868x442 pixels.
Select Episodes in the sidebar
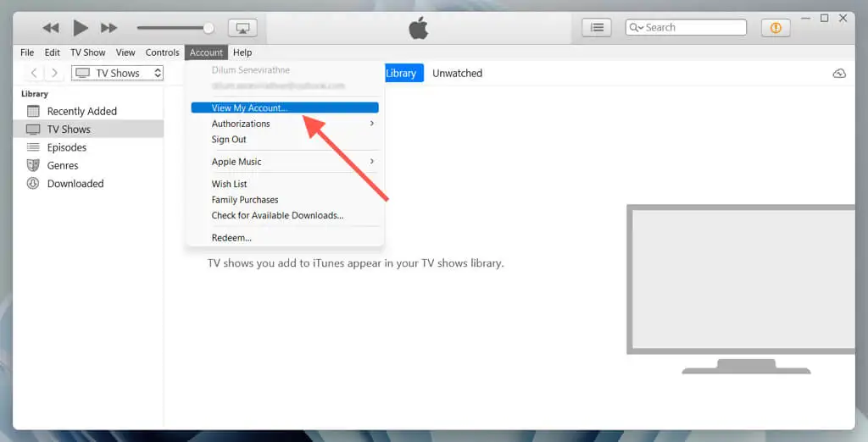click(x=88, y=147)
